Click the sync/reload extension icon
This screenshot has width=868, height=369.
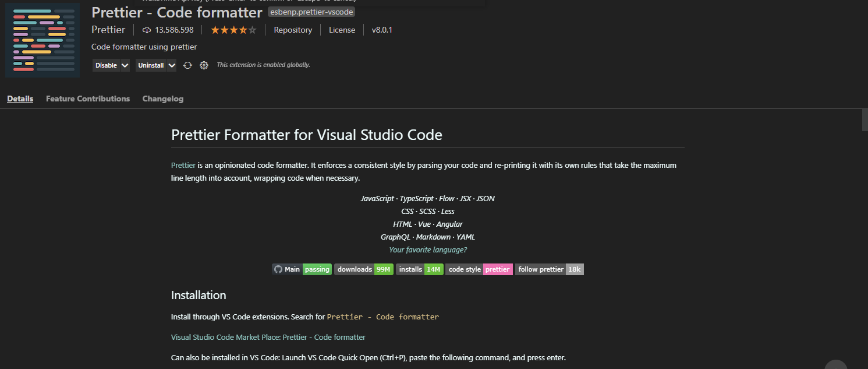point(187,65)
